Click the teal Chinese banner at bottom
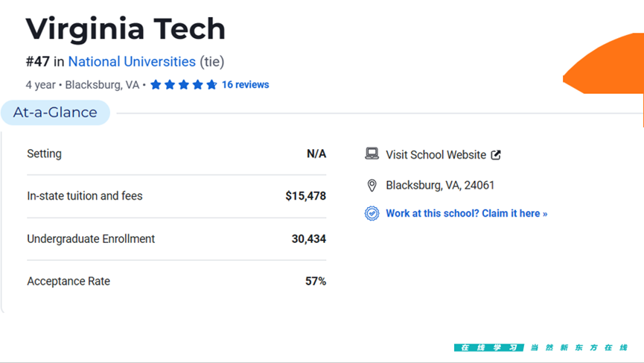This screenshot has height=363, width=644. [488, 348]
